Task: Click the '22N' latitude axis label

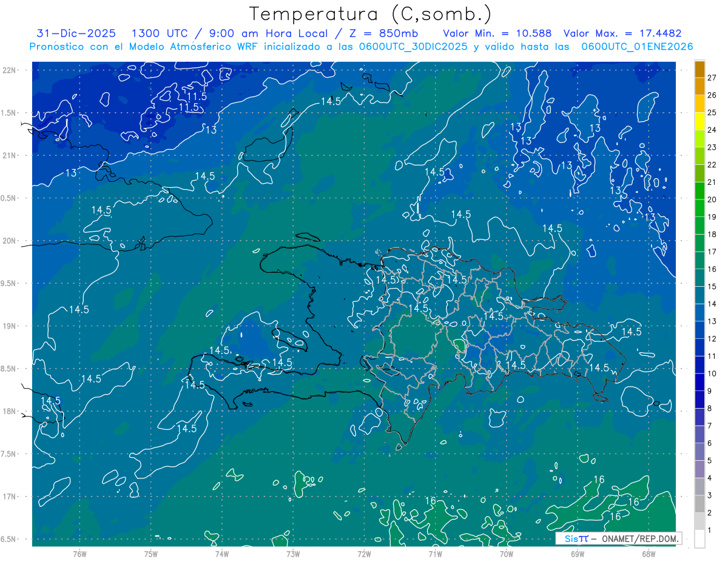Action: tap(8, 70)
